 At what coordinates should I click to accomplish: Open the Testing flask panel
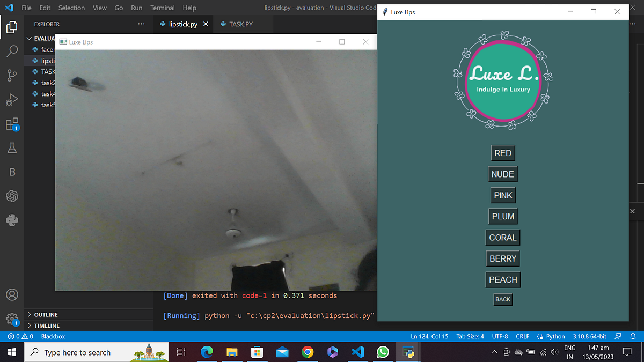(x=12, y=147)
